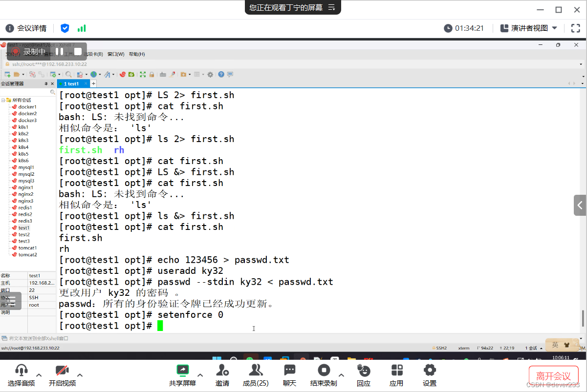The height and width of the screenshot is (392, 587).
Task: Expand screen share options arrow
Action: click(x=200, y=375)
